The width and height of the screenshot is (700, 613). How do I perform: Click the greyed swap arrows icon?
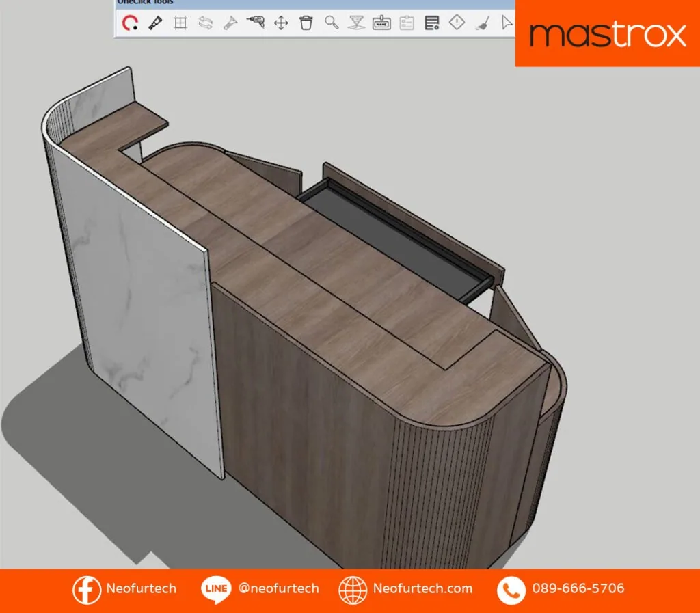(205, 23)
